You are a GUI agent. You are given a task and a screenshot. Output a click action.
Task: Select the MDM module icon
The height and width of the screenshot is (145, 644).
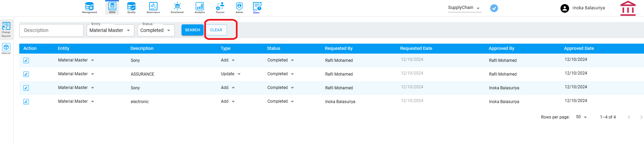pyautogui.click(x=112, y=8)
